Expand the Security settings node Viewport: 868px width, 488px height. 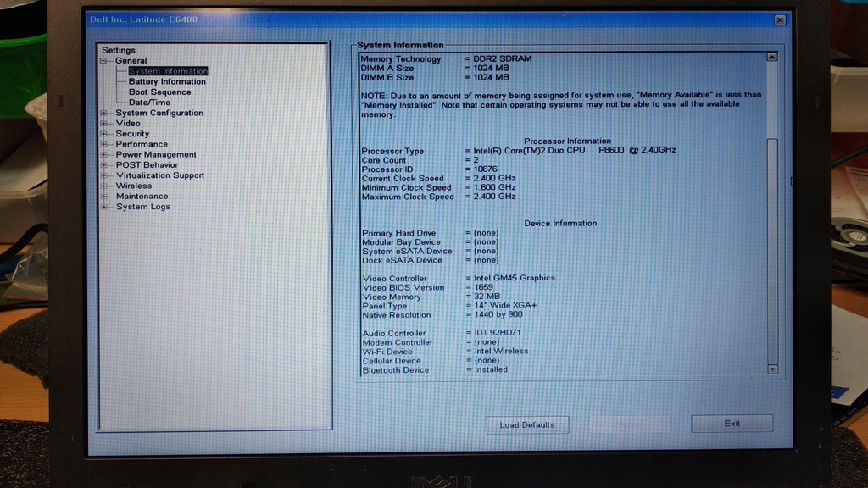point(103,134)
